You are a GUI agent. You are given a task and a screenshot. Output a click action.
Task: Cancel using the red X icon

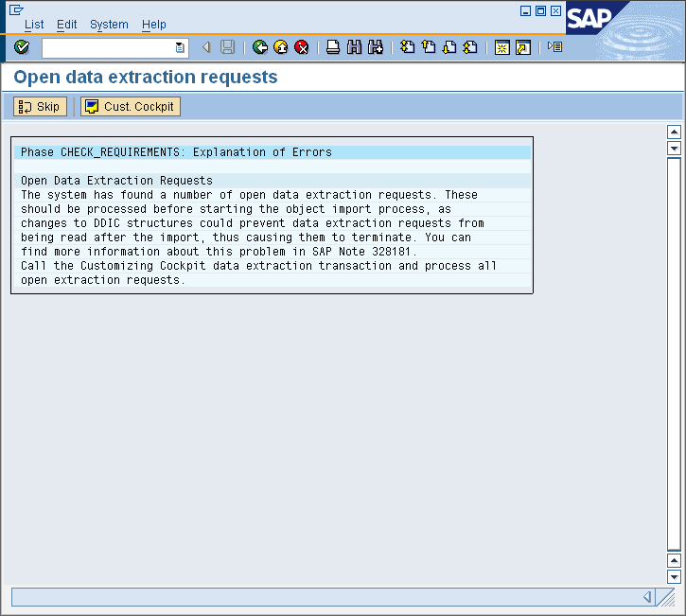coord(302,46)
